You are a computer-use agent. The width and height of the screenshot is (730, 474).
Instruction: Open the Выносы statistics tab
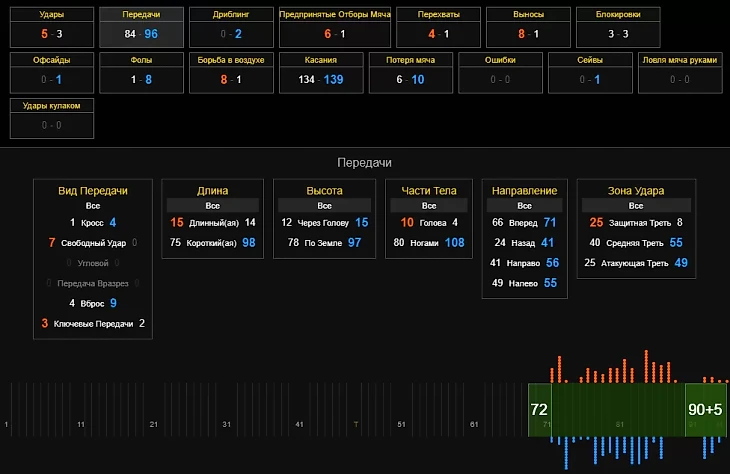528,27
